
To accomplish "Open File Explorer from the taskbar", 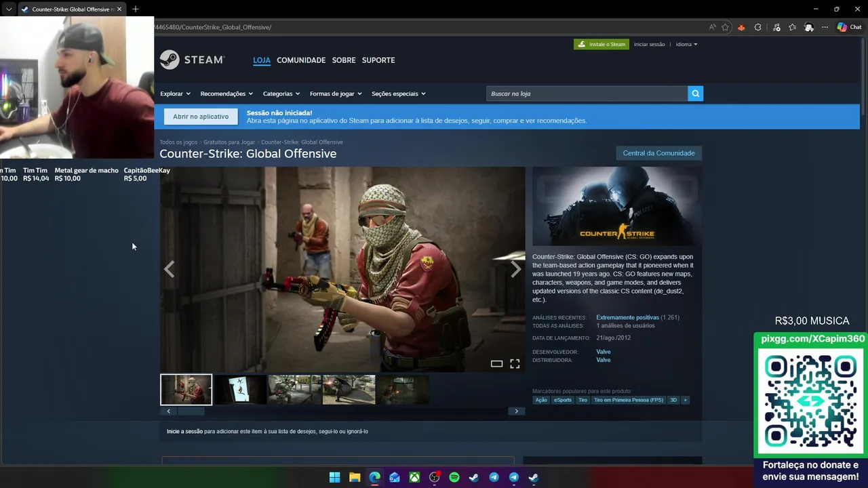I will (355, 477).
